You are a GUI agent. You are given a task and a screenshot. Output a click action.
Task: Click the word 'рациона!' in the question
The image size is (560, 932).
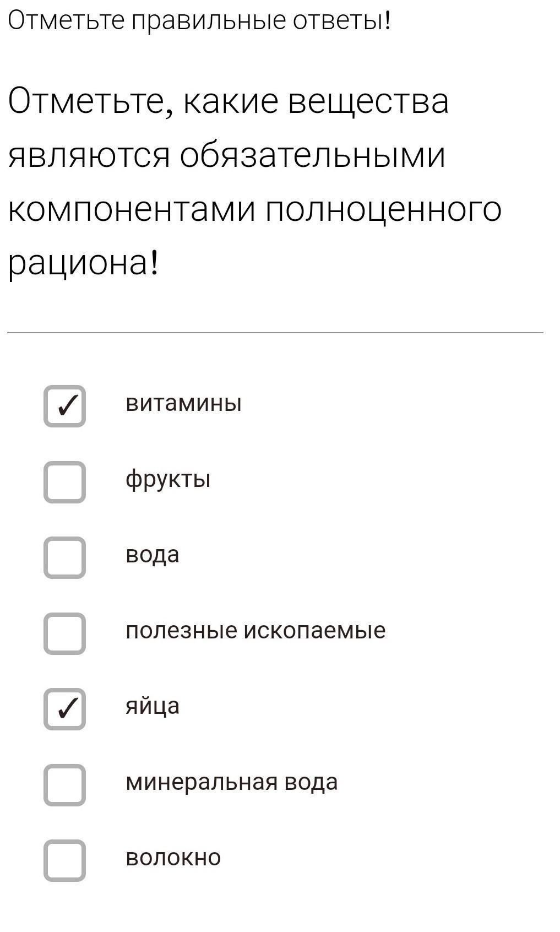click(x=83, y=263)
